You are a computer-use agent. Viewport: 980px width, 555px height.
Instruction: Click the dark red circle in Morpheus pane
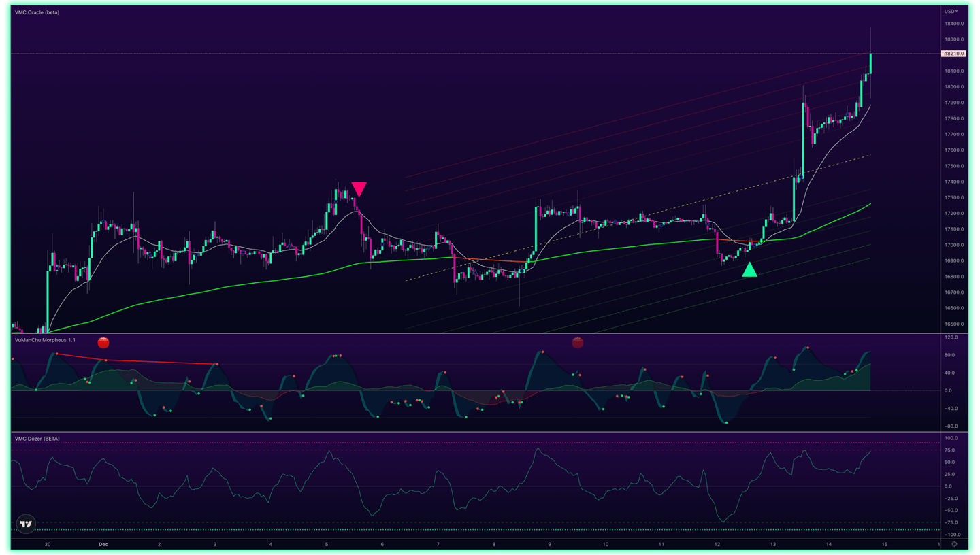click(x=578, y=343)
